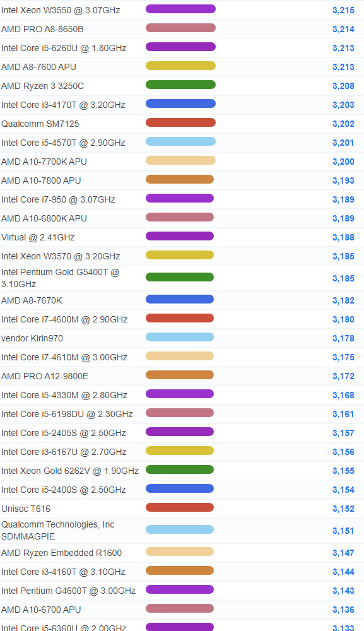Select Unisoc T616 name
The width and height of the screenshot is (364, 631).
[x=26, y=508]
